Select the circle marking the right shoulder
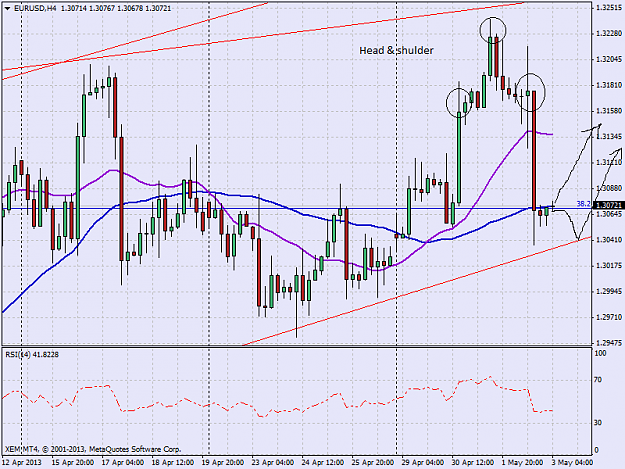Viewport: 625px width, 469px height. (x=530, y=92)
